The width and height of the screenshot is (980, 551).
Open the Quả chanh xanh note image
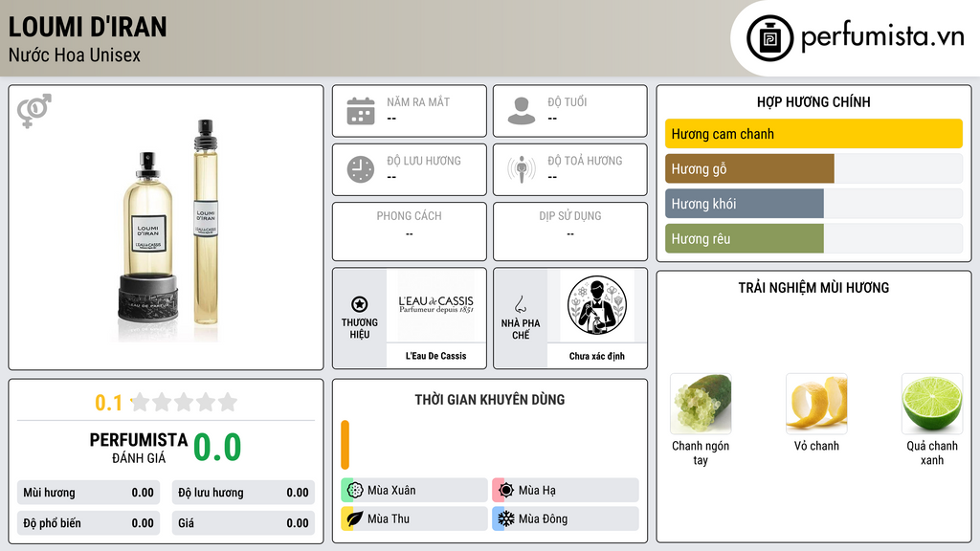pyautogui.click(x=932, y=404)
